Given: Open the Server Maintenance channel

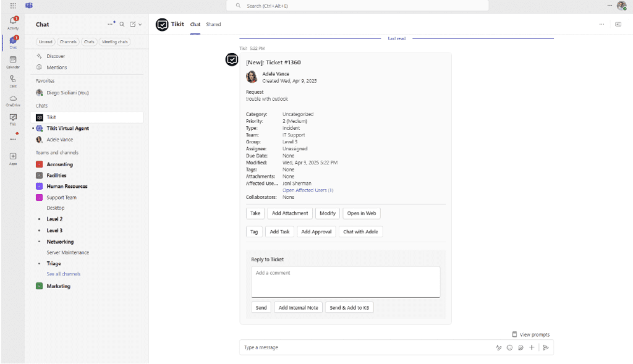Looking at the screenshot, I should [68, 253].
